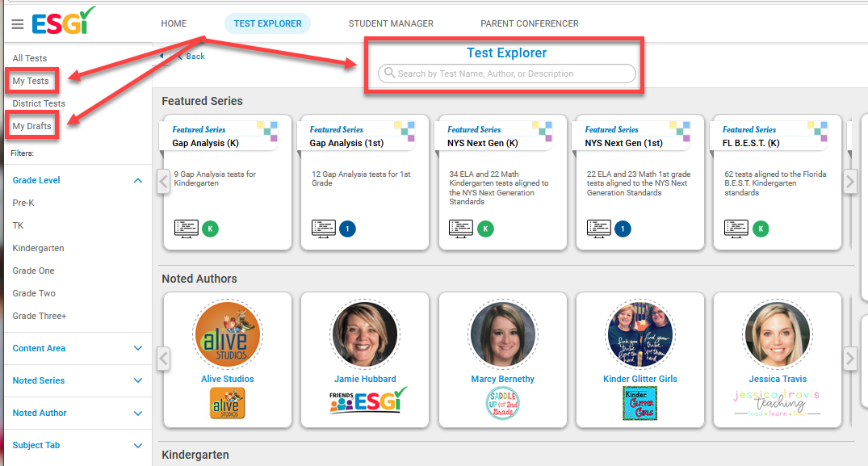Expand the Noted Author filter
Screen dimensions: 868x466
pyautogui.click(x=138, y=413)
